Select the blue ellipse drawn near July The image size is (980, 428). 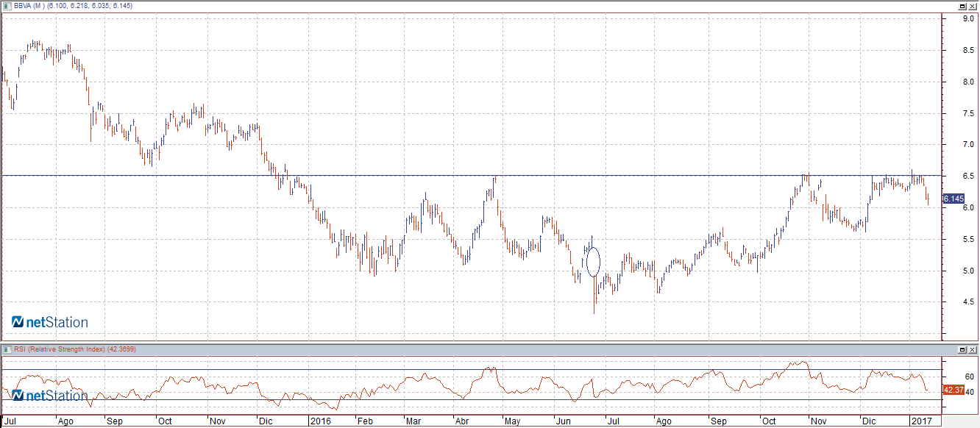coord(593,260)
